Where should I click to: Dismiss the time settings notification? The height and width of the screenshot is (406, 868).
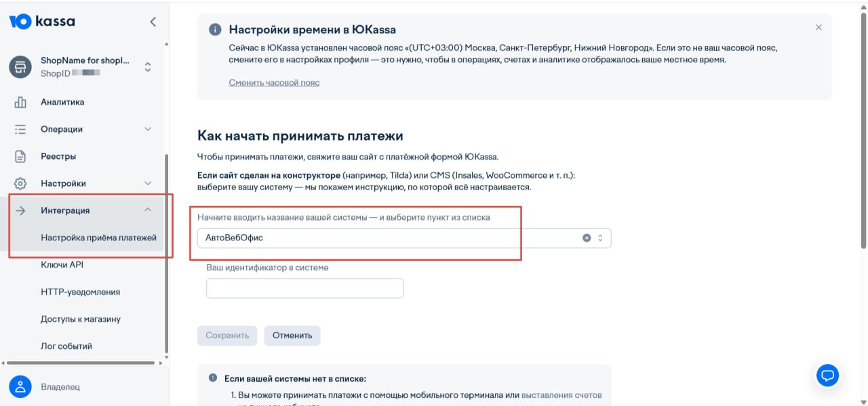pos(818,28)
